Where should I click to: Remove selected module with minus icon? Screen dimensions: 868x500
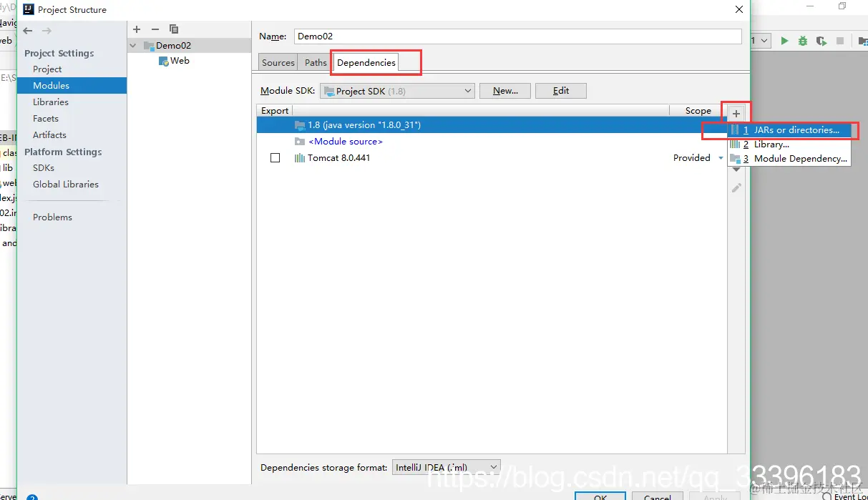tap(155, 29)
